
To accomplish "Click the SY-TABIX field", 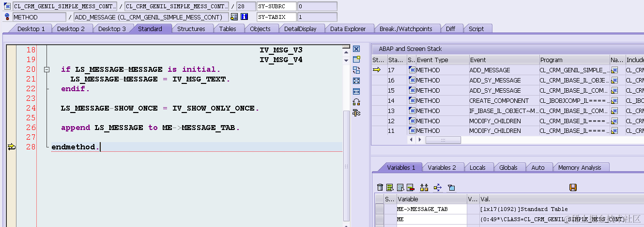I will (x=276, y=17).
